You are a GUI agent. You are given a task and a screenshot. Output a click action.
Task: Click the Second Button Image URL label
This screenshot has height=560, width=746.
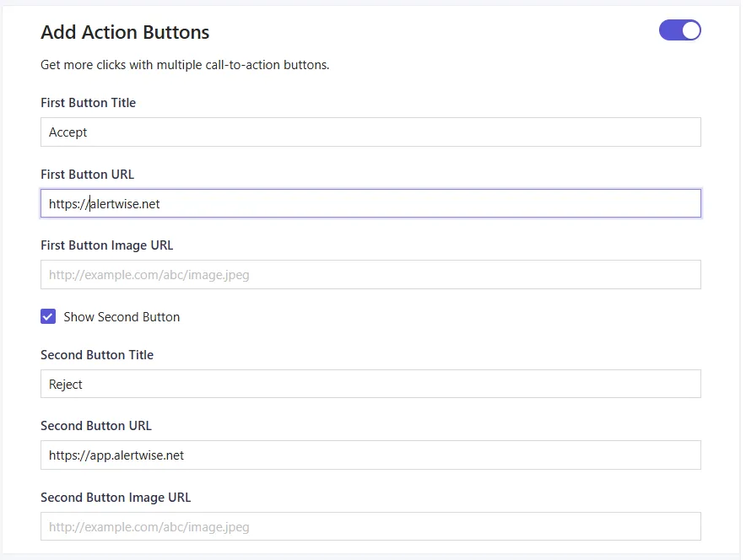(116, 497)
